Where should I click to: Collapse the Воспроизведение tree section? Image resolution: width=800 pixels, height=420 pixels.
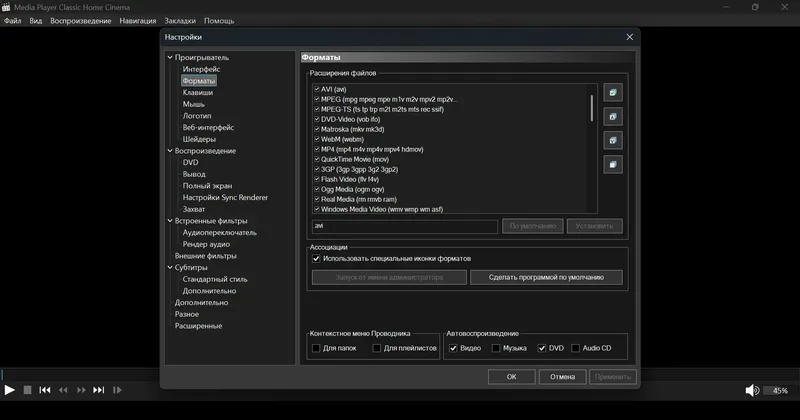click(170, 151)
